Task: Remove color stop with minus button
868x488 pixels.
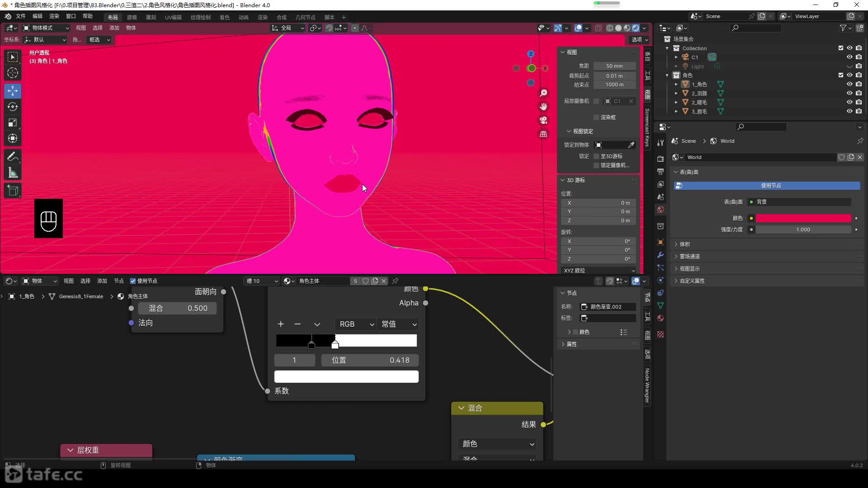Action: 297,324
